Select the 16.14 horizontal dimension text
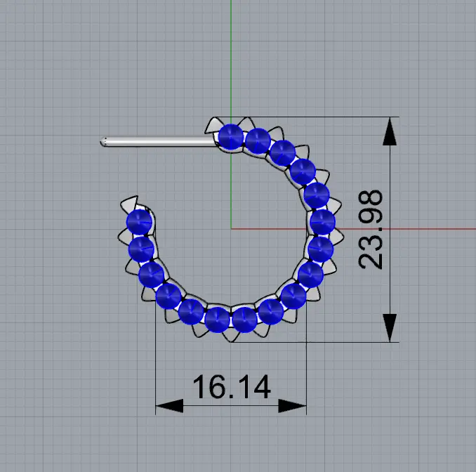Screen dimensions: 476x472 pyautogui.click(x=232, y=386)
